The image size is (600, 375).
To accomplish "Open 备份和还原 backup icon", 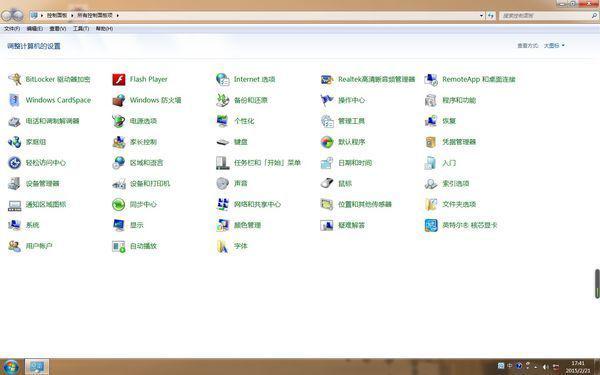I will click(223, 100).
